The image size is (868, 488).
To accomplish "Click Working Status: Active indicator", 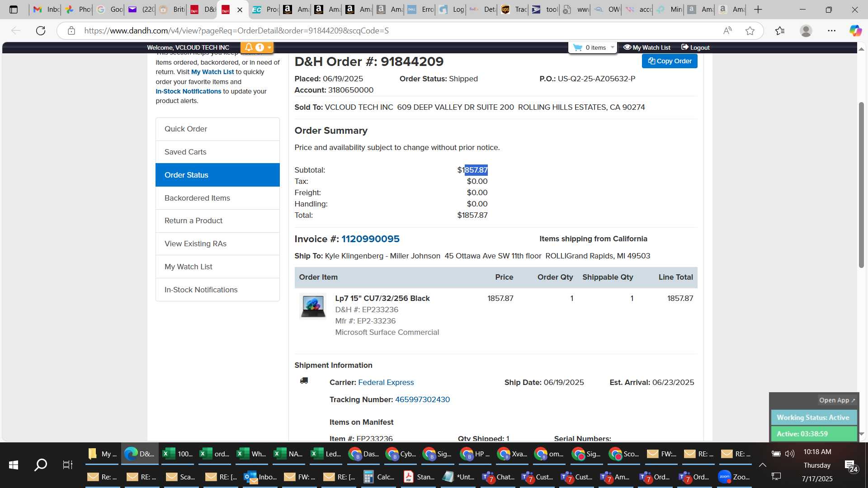I will click(x=813, y=418).
